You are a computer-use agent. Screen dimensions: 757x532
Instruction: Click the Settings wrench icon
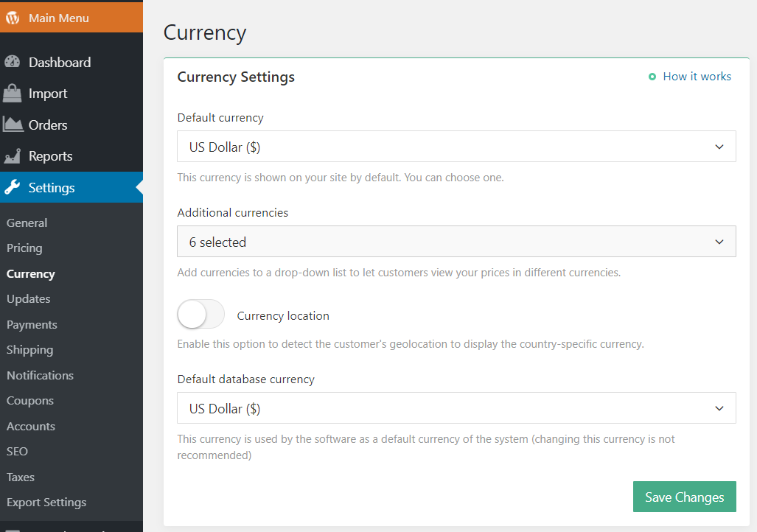coord(13,188)
